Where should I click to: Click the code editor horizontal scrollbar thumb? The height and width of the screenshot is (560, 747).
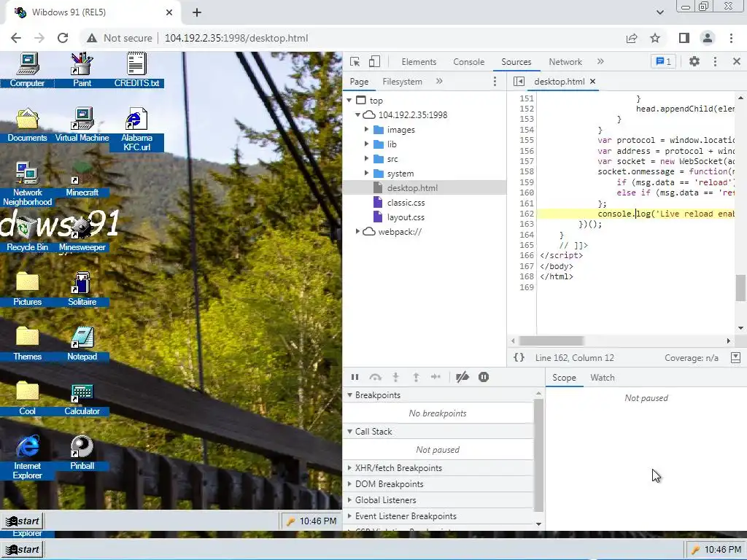tap(551, 341)
